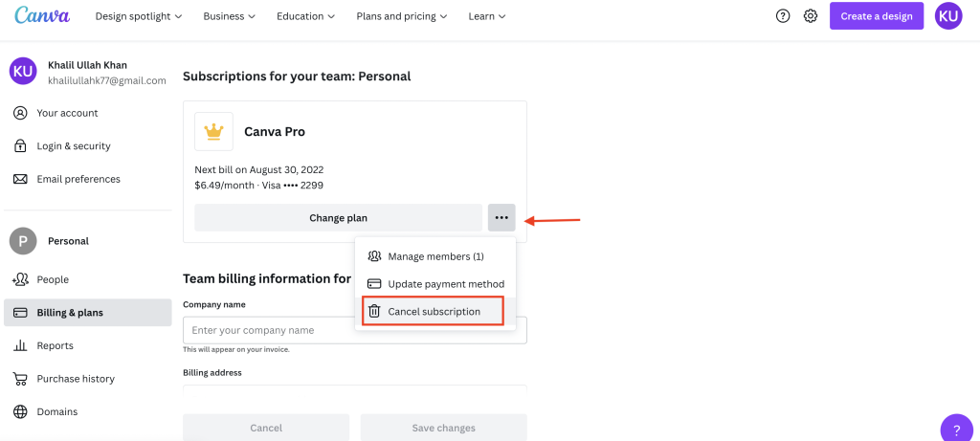Go to Login & security settings

click(73, 146)
